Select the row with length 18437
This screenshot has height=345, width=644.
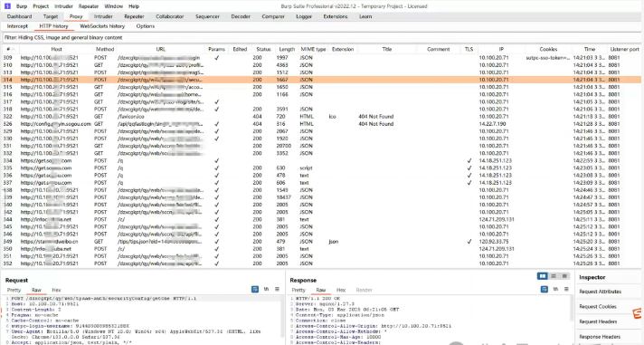coord(322,197)
